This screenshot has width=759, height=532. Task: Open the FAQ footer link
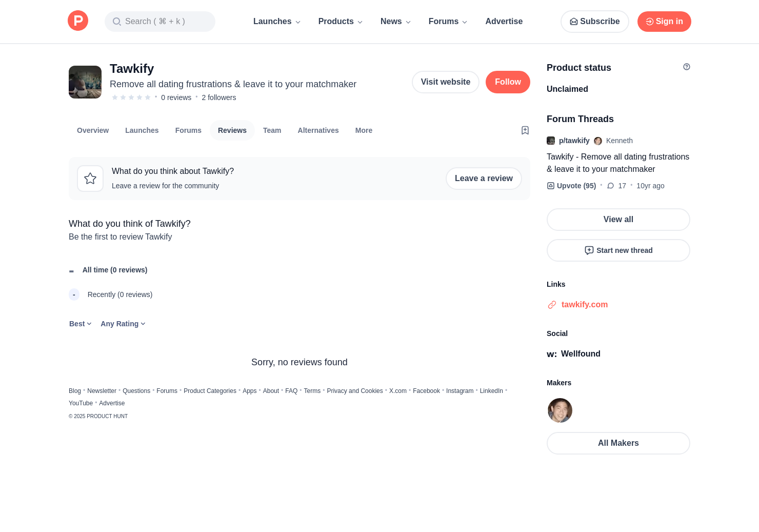click(291, 391)
